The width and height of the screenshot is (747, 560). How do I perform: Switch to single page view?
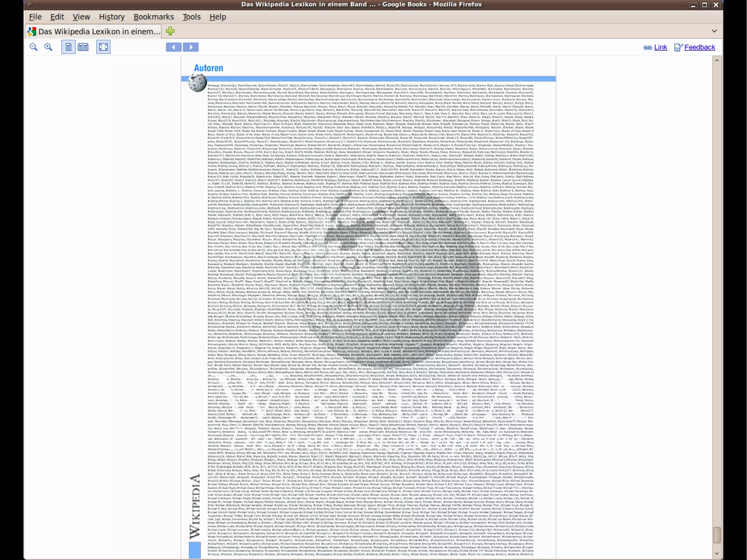(x=68, y=47)
